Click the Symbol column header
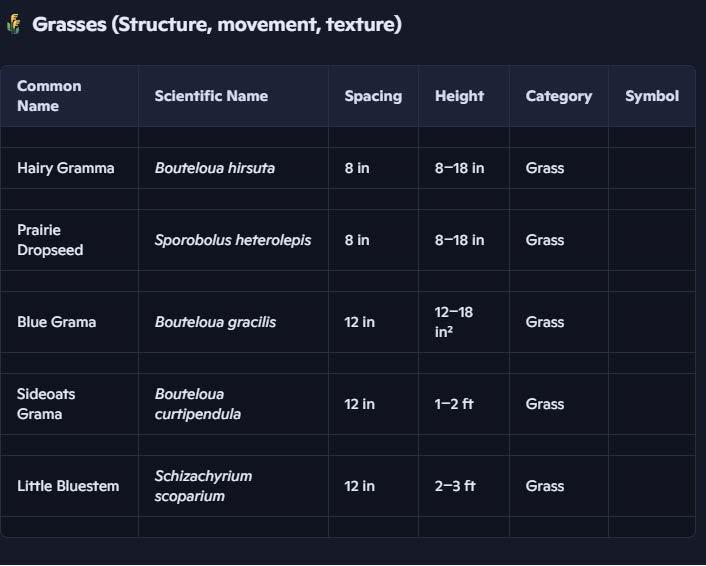Viewport: 706px width, 566px height. tap(651, 96)
